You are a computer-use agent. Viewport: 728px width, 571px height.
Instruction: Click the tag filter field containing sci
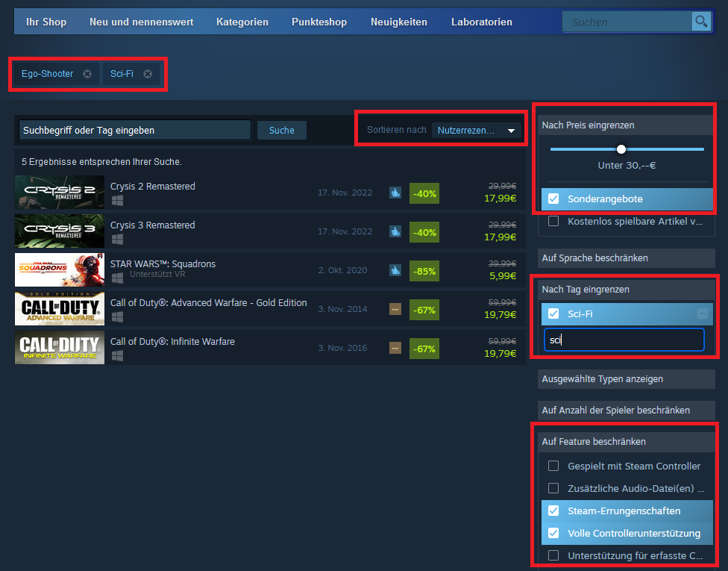[624, 340]
